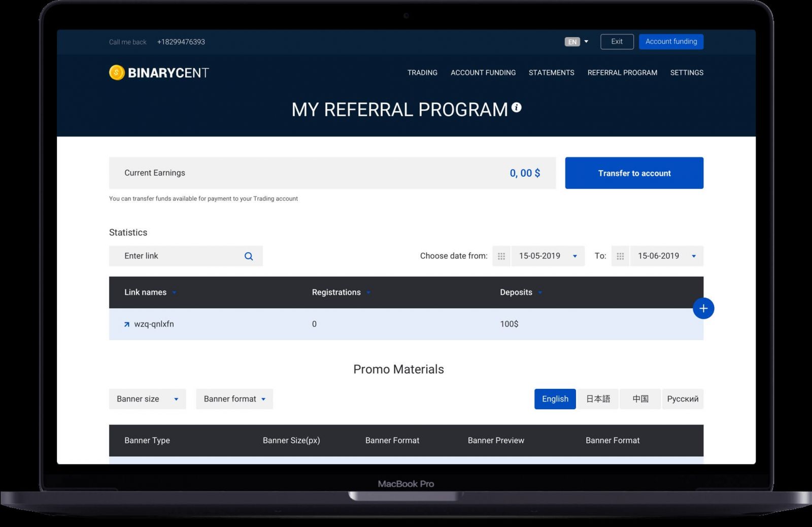Screen dimensions: 812x527
Task: Open the Banner size dropdown
Action: point(148,399)
